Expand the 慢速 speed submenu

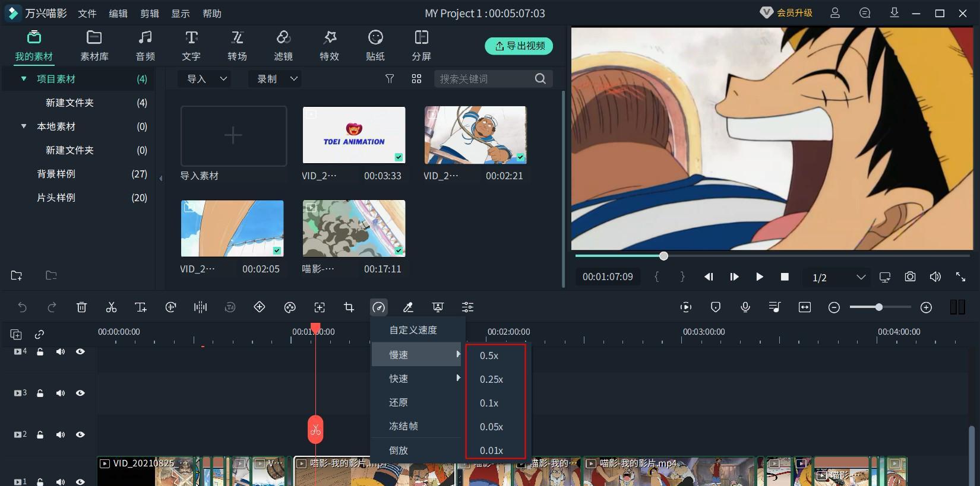[x=417, y=354]
